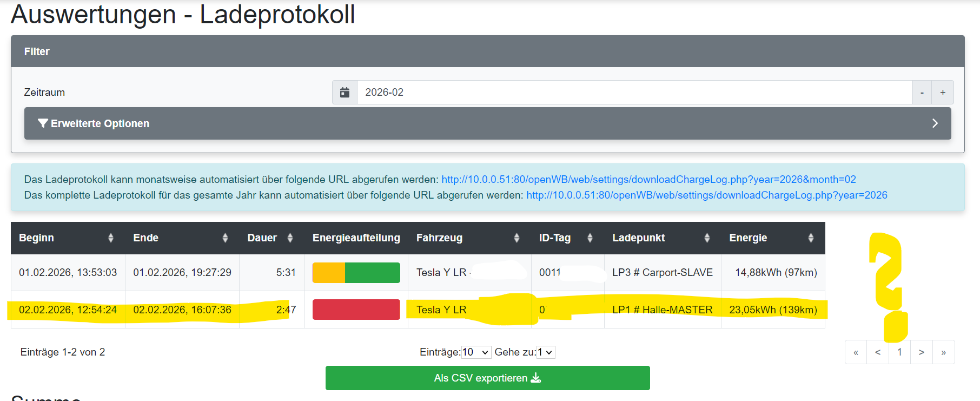Sort table by Ende column arrows

click(225, 238)
